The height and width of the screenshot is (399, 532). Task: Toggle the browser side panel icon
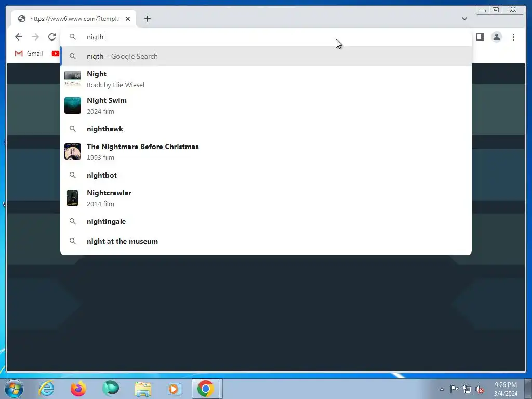(x=480, y=37)
